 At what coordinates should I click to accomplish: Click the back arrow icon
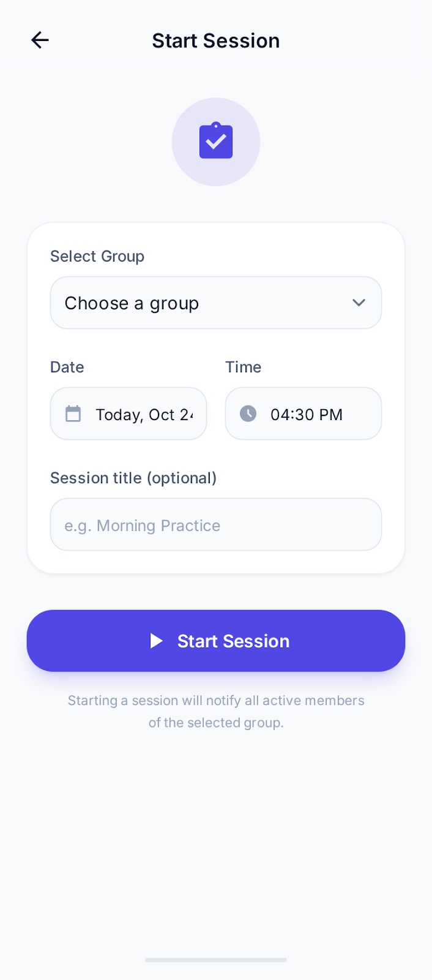click(x=39, y=40)
